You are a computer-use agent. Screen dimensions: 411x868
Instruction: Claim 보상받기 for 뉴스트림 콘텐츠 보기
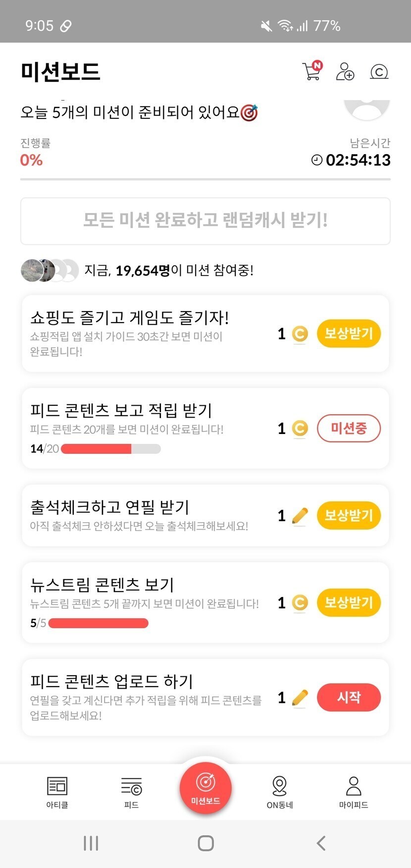click(x=349, y=602)
